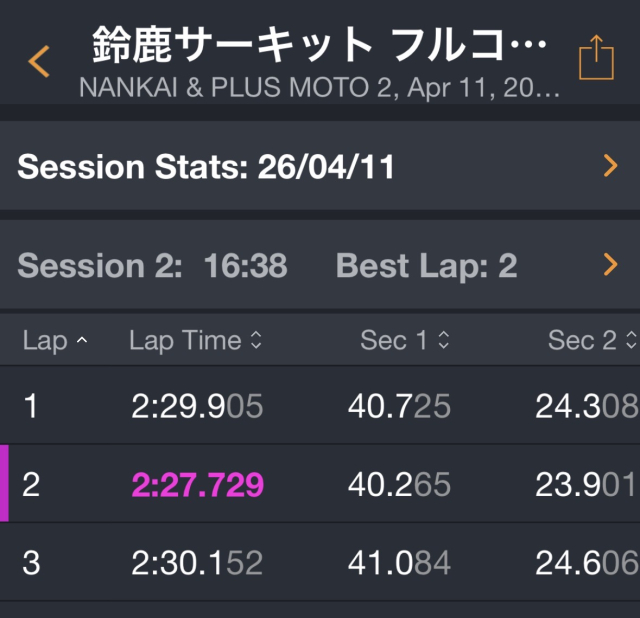Expand Session Stats chevron arrow
The image size is (640, 618).
tap(611, 167)
